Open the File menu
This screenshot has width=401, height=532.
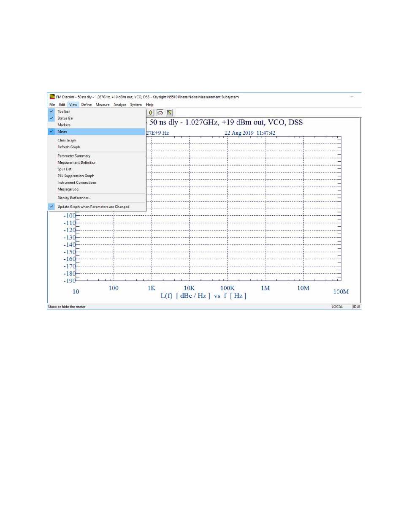pos(52,105)
